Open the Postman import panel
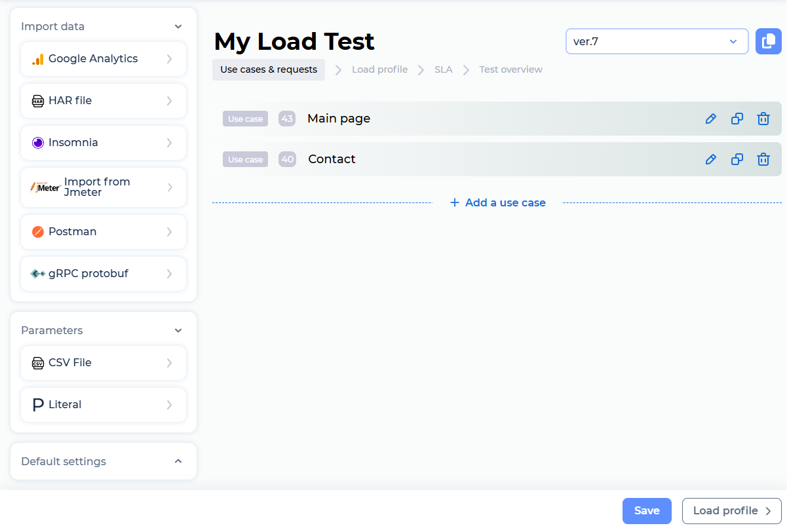Image resolution: width=787 pixels, height=532 pixels. click(103, 231)
